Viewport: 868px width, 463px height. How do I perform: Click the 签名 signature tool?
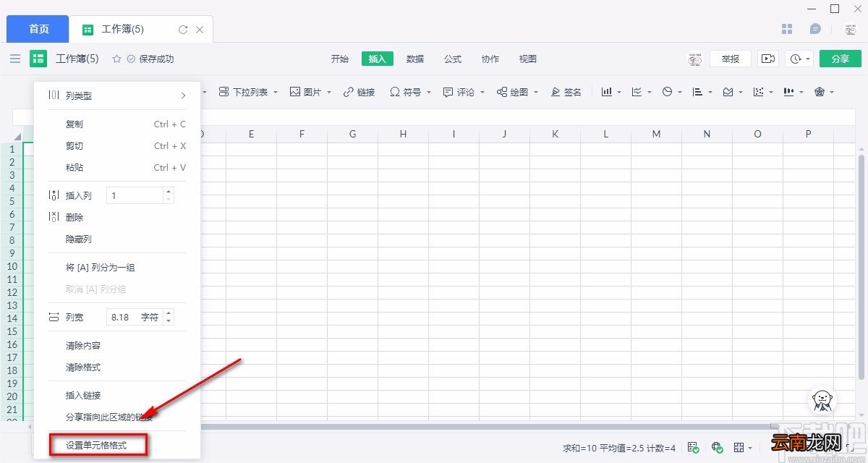[x=566, y=92]
